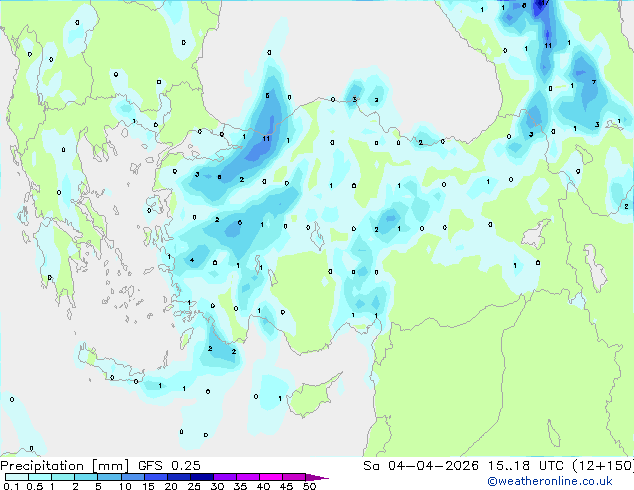Pick the 15–20 mm legend swatch

point(155,477)
